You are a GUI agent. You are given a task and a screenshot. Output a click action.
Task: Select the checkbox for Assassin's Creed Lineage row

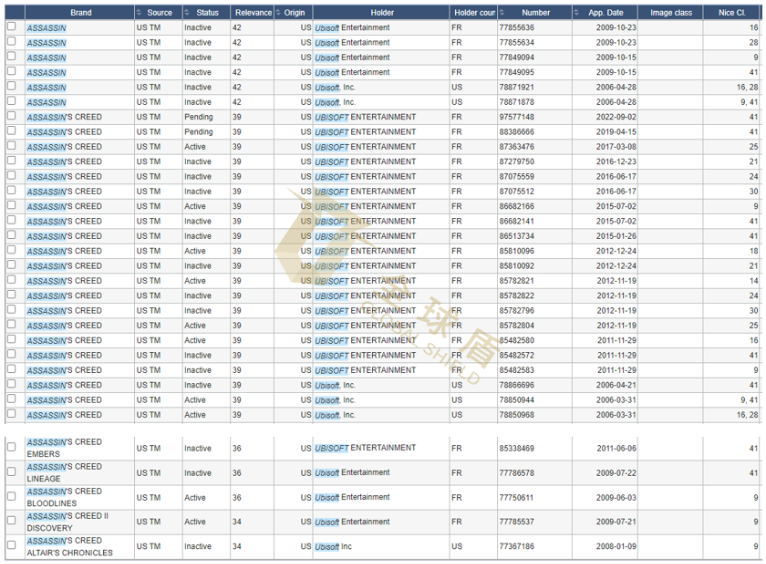(x=12, y=473)
